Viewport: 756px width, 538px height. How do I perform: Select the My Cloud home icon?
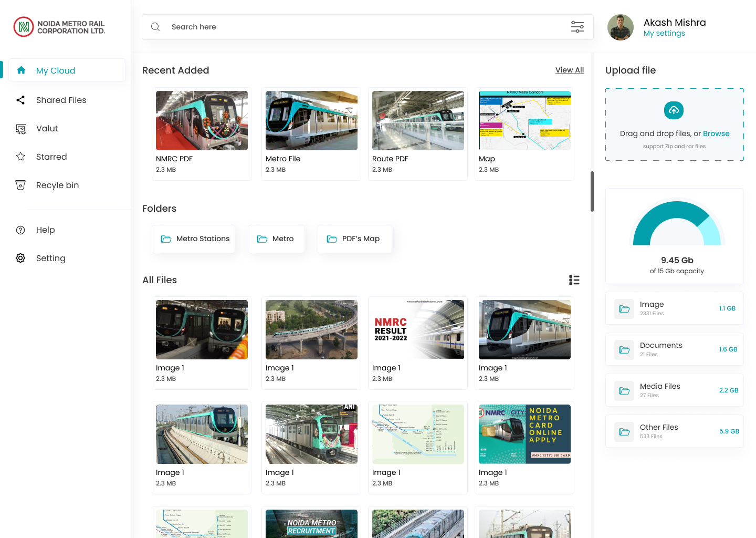(x=21, y=70)
